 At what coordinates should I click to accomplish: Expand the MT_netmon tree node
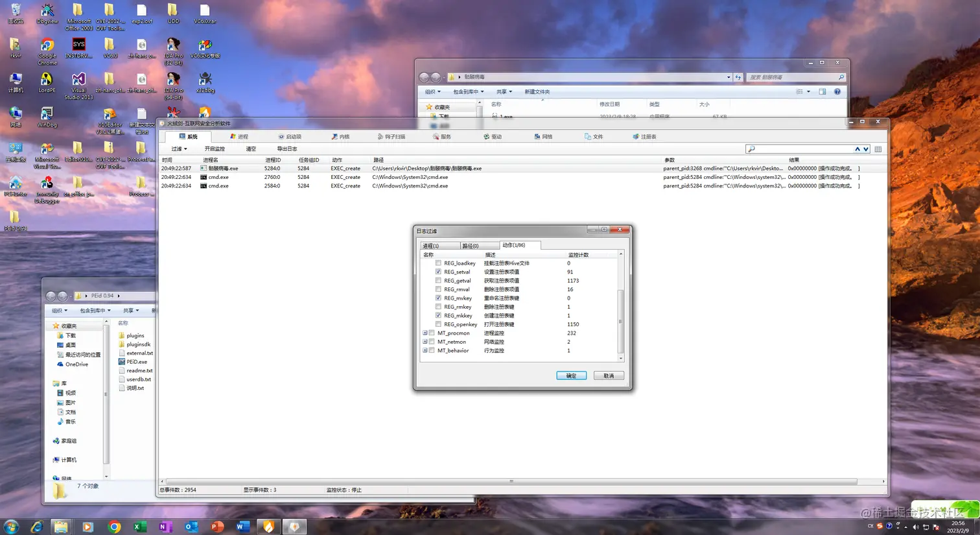pos(425,342)
